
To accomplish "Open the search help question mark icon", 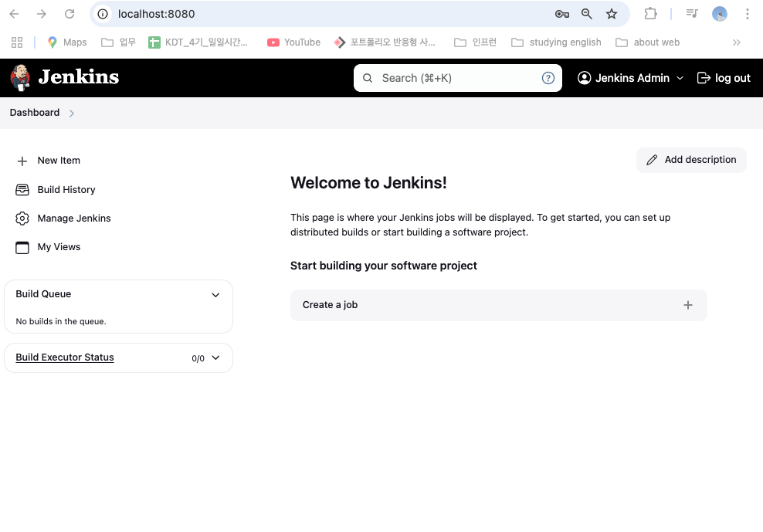I will point(548,78).
